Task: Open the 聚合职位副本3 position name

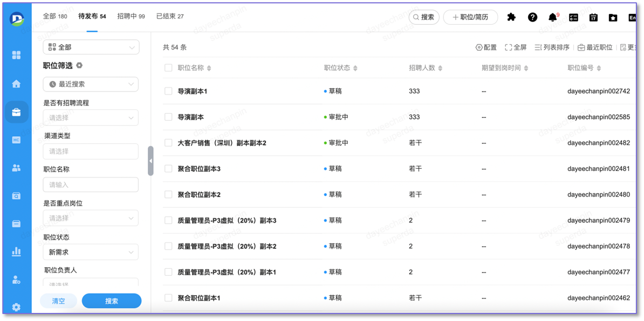Action: pos(199,169)
